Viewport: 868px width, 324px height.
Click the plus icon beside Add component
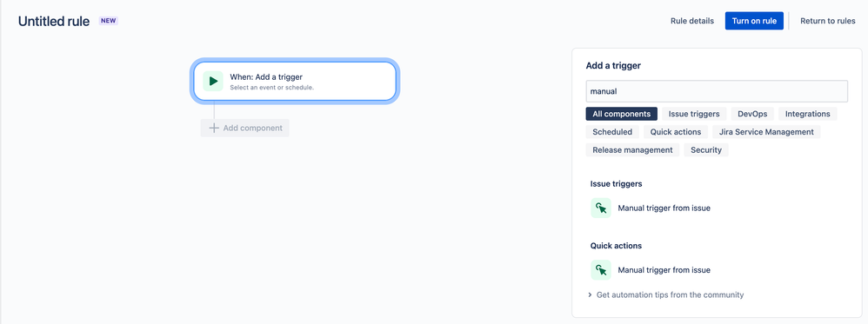pyautogui.click(x=214, y=128)
